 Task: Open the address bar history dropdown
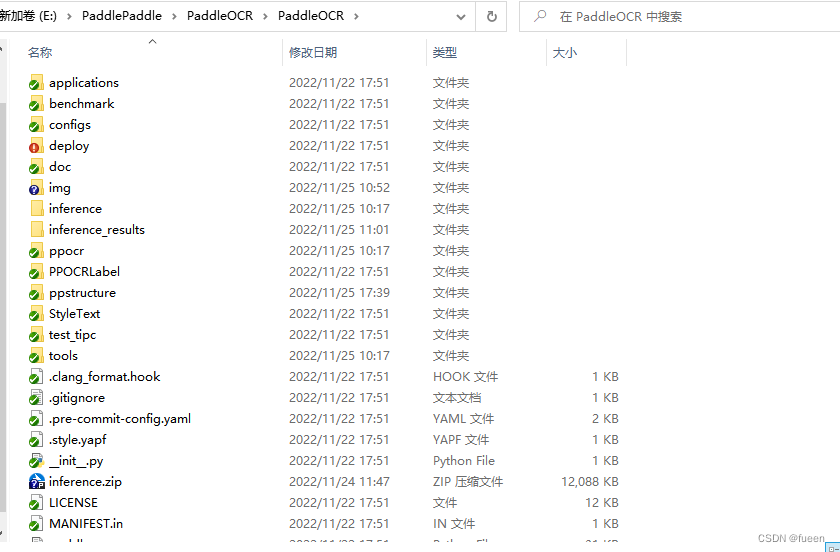461,17
